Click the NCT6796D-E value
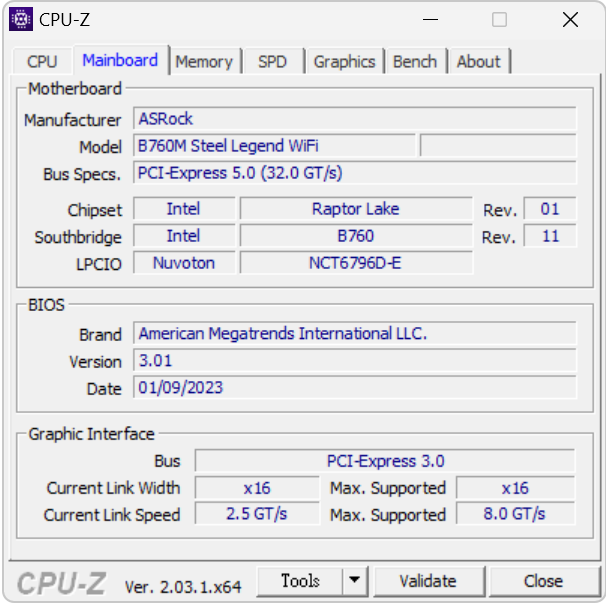606x603 pixels. tap(356, 263)
